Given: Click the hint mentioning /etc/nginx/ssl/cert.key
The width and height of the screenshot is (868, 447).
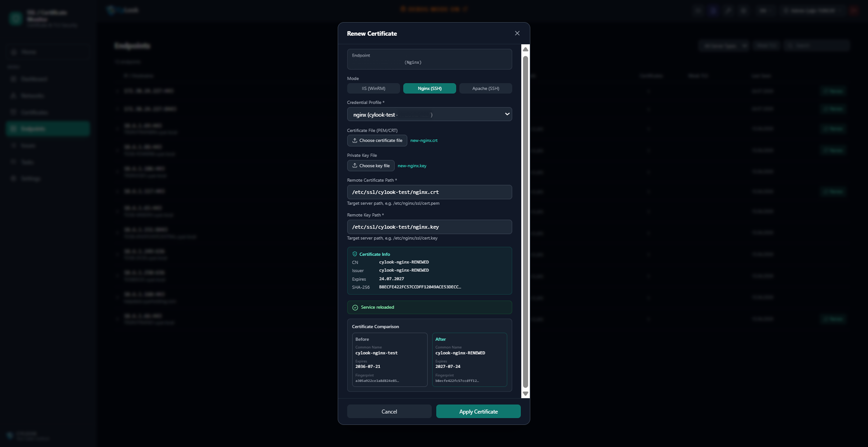Looking at the screenshot, I should click(x=392, y=238).
